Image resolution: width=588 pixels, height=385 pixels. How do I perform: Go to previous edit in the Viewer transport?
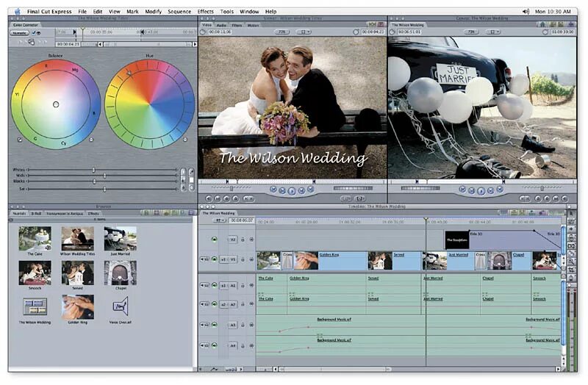click(x=273, y=190)
